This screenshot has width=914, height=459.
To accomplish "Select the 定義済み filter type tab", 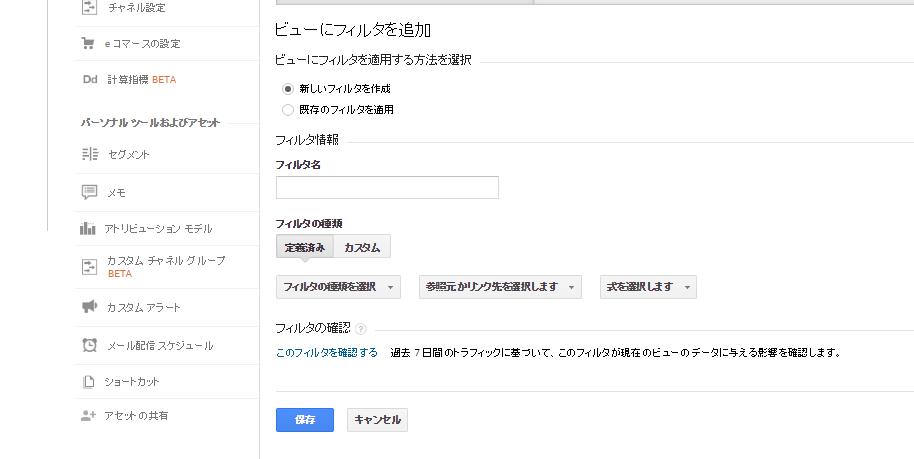I will [305, 247].
